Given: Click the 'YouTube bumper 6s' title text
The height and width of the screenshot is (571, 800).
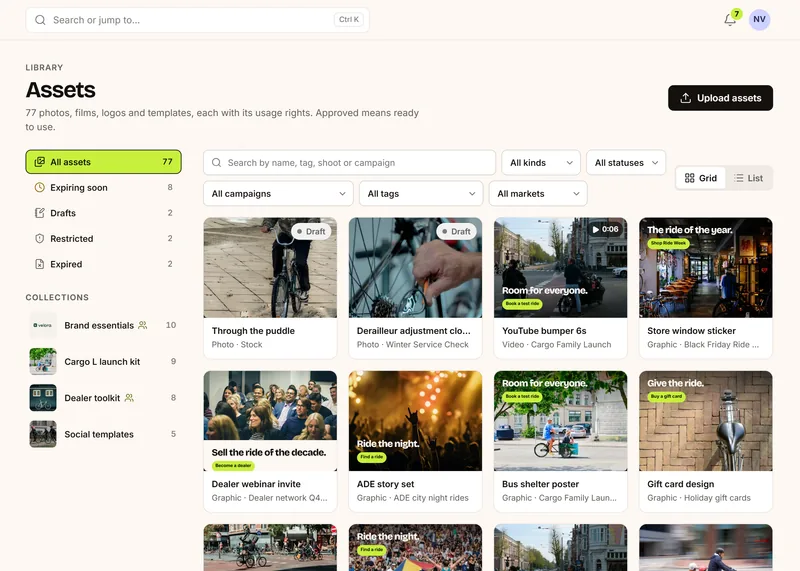Looking at the screenshot, I should [x=544, y=331].
